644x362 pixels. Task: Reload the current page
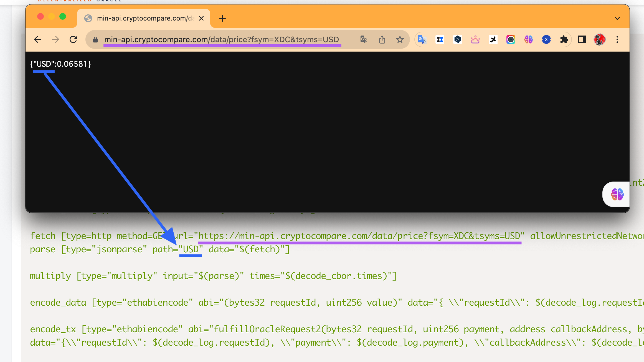[73, 39]
